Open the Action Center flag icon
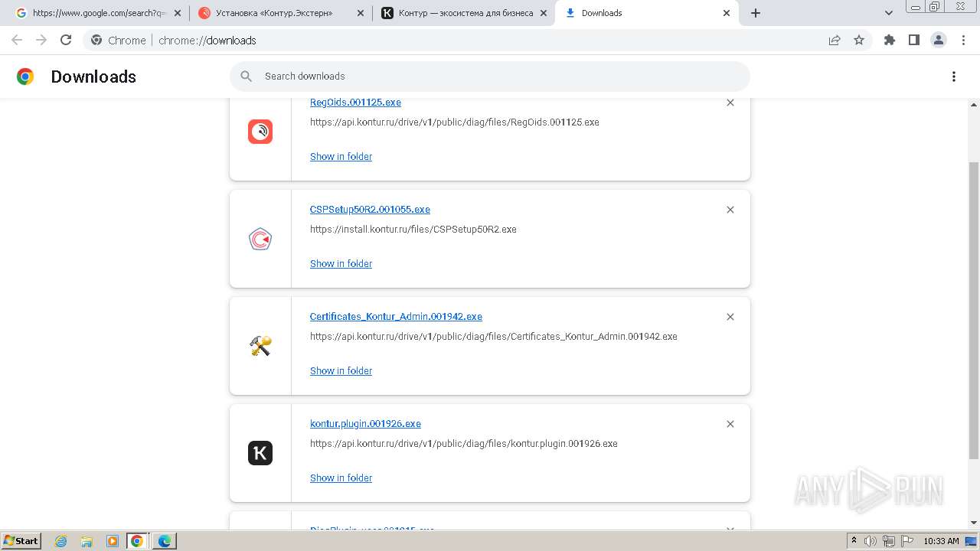Screen dimensions: 980x551 click(906, 541)
